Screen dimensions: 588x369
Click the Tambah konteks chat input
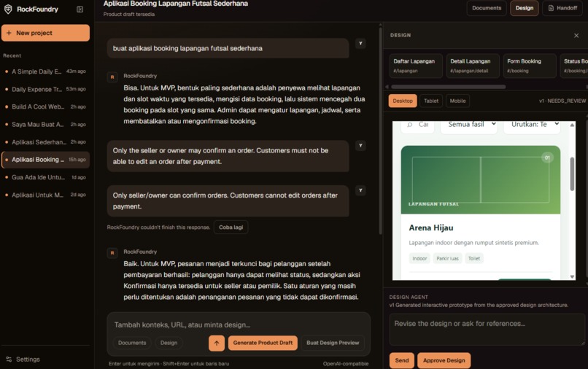239,325
